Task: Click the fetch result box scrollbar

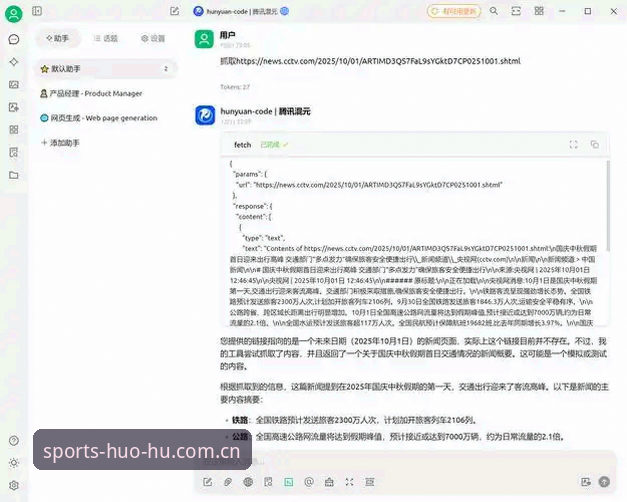Action: click(608, 206)
